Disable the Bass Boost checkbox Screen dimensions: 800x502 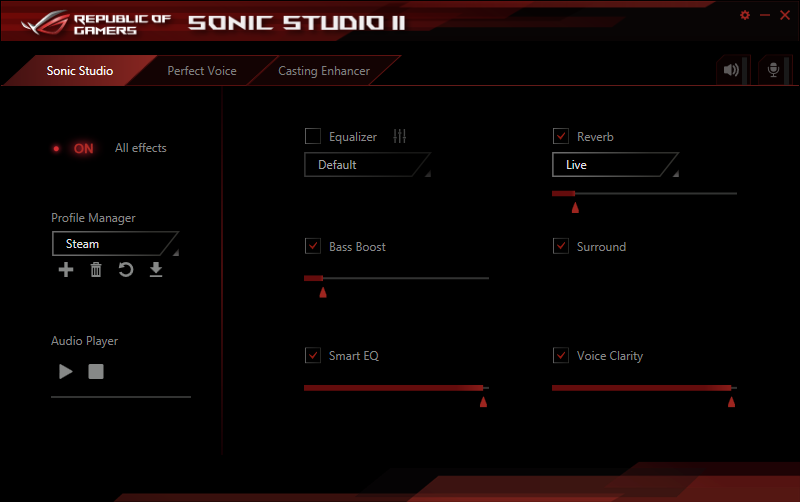pos(313,247)
